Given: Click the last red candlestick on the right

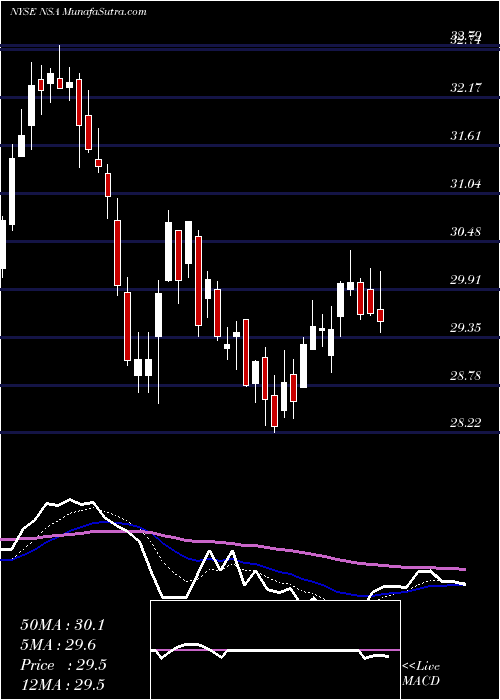Looking at the screenshot, I should [x=380, y=315].
